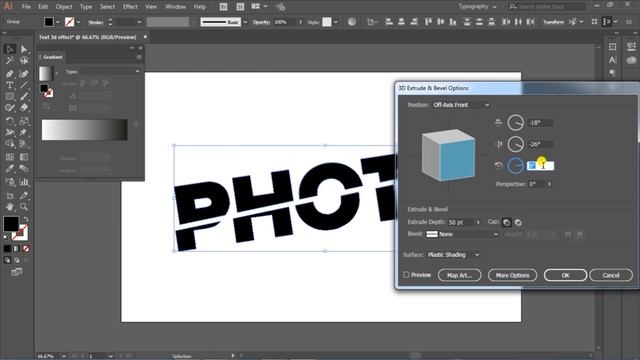This screenshot has width=640, height=360.
Task: Cancel the 3D Extrude & Bevel dialog
Action: (611, 275)
